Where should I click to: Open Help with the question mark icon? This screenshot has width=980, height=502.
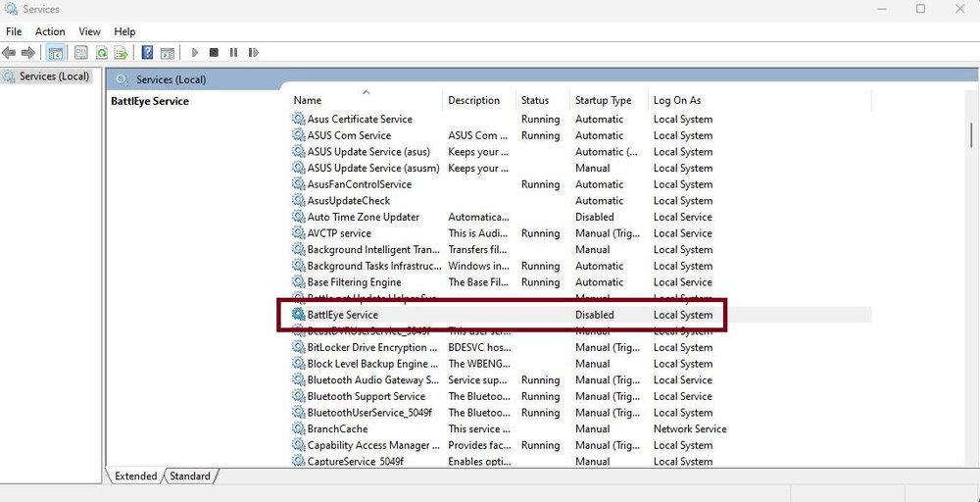148,53
